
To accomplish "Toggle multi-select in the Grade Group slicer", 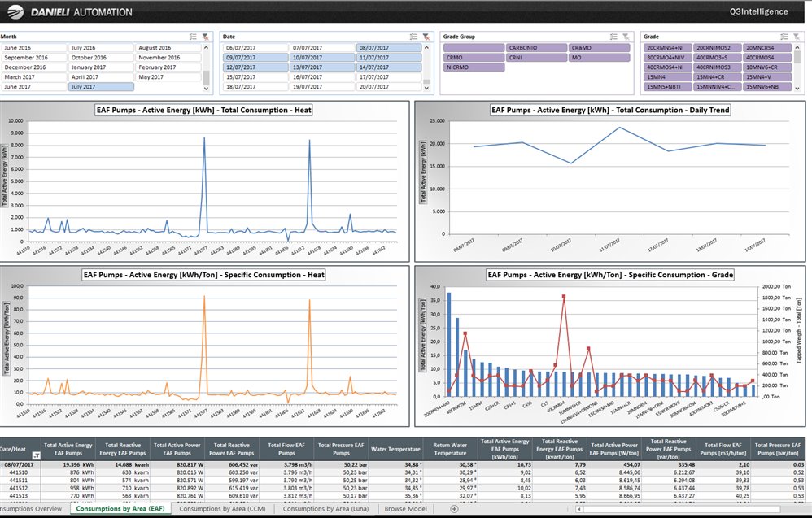I will click(x=612, y=37).
